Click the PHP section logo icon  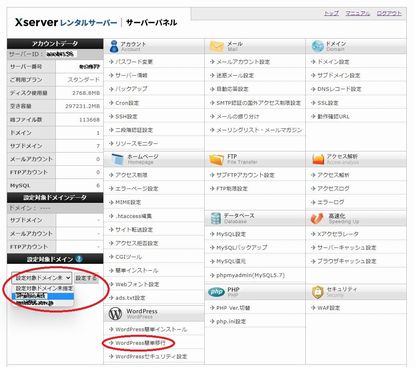216,292
